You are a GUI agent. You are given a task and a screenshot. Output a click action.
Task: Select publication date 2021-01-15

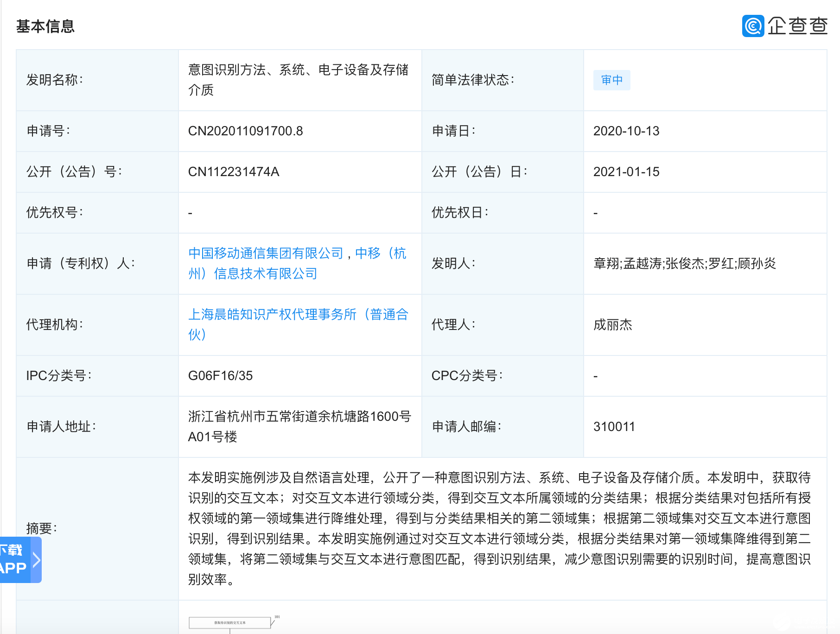pos(626,172)
